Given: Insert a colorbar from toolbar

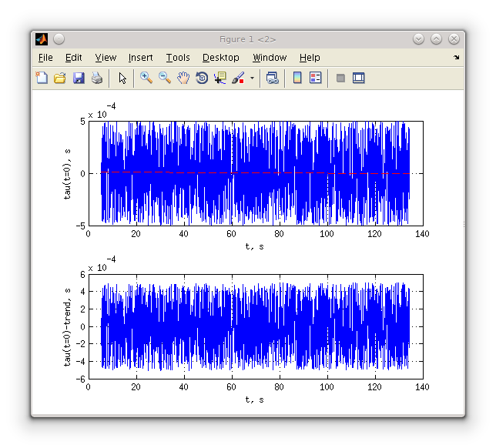Looking at the screenshot, I should pyautogui.click(x=297, y=78).
